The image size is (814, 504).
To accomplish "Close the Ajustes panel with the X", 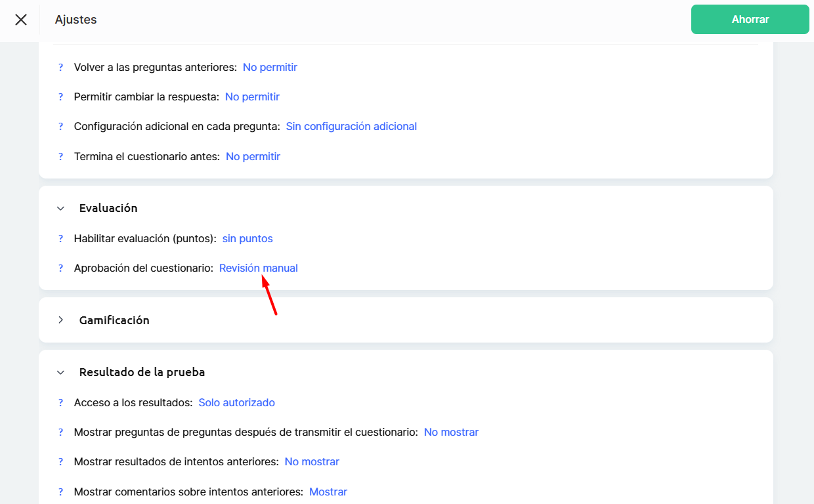I will coord(21,20).
